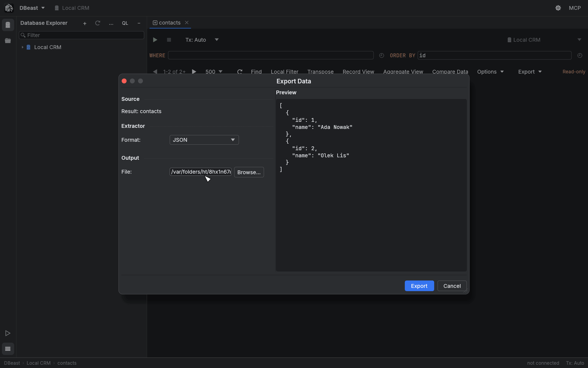
Task: Click the QL button in explorer
Action: pos(125,23)
